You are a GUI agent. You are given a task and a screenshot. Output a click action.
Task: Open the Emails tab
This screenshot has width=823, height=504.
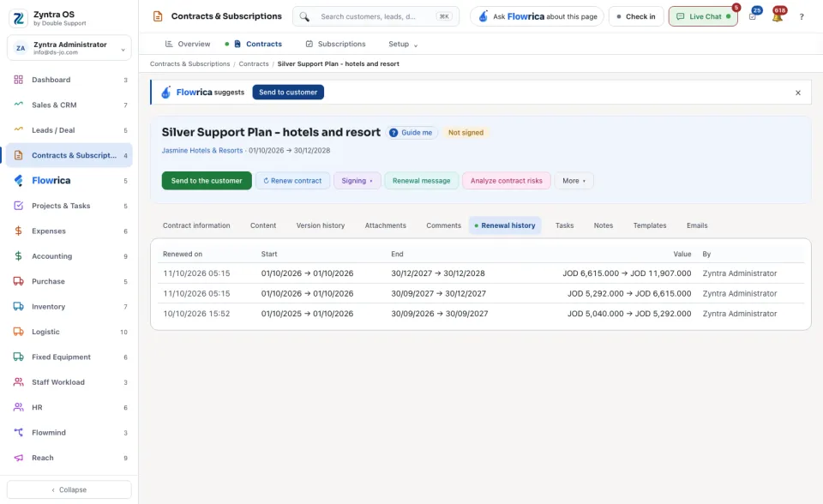(x=696, y=225)
